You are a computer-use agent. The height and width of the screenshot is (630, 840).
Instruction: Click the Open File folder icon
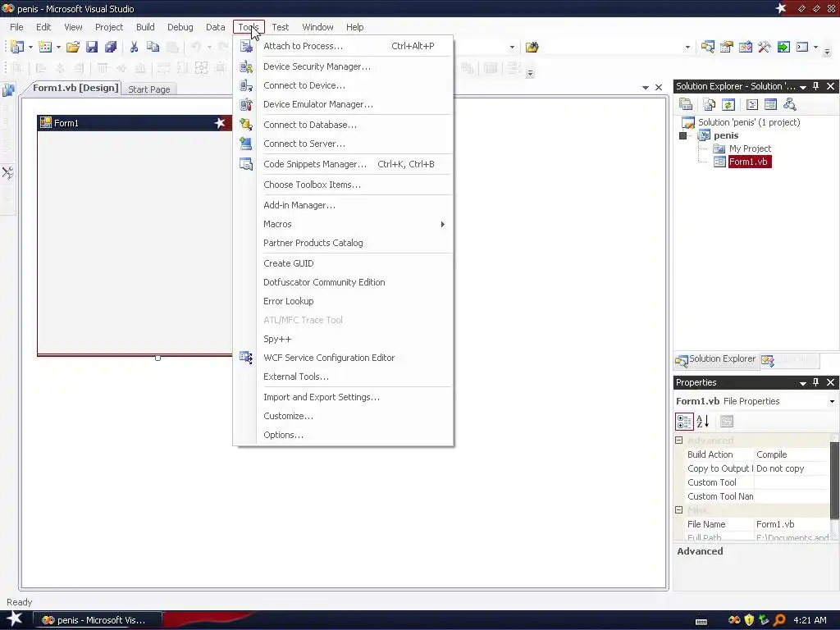click(x=73, y=47)
